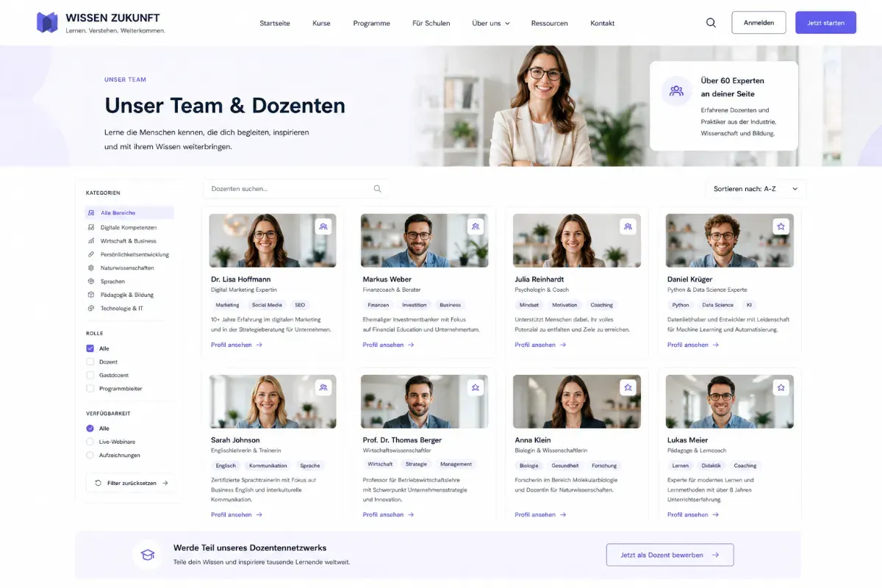The width and height of the screenshot is (882, 588).
Task: Click Daniel Krüger's portrait photo
Action: (729, 240)
